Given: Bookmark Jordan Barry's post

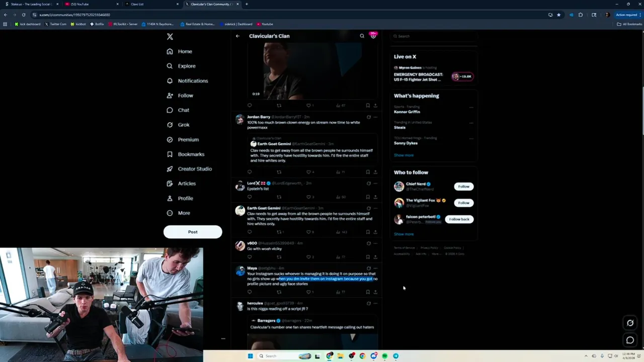Looking at the screenshot, I should [368, 172].
